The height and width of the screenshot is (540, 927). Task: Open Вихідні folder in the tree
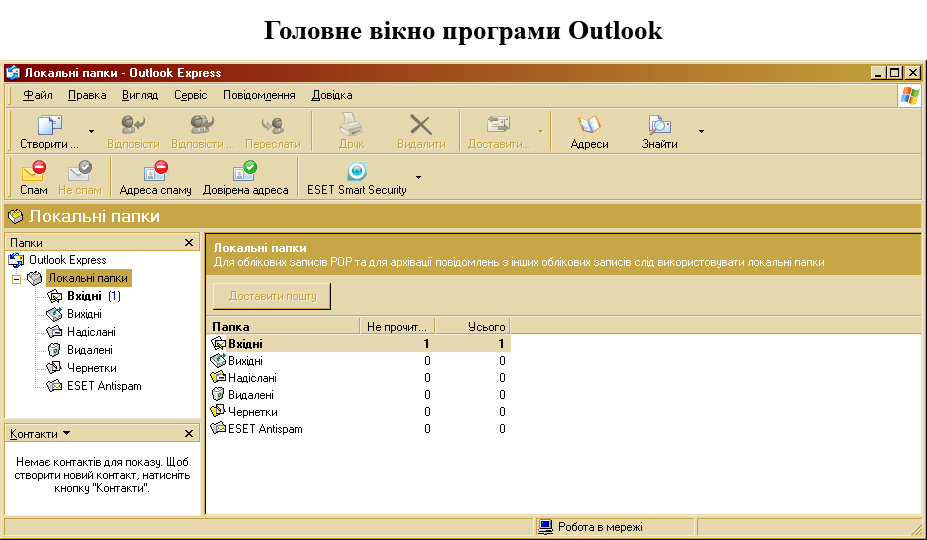point(84,314)
